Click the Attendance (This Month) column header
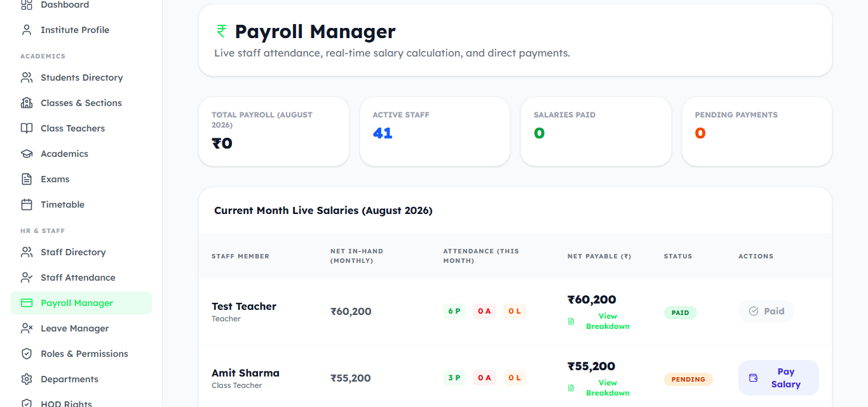 click(481, 256)
